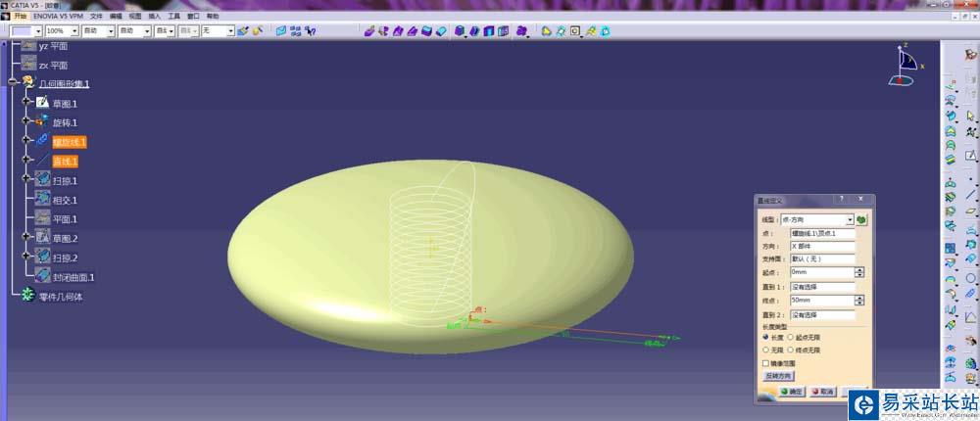The image size is (980, 421).
Task: Click the sketcher icon in right toolbar
Action: pos(970,155)
